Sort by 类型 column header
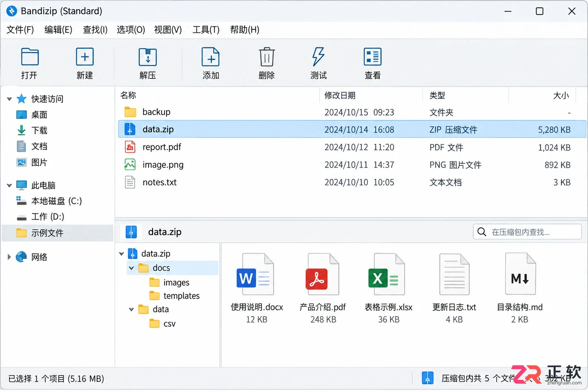 click(437, 96)
